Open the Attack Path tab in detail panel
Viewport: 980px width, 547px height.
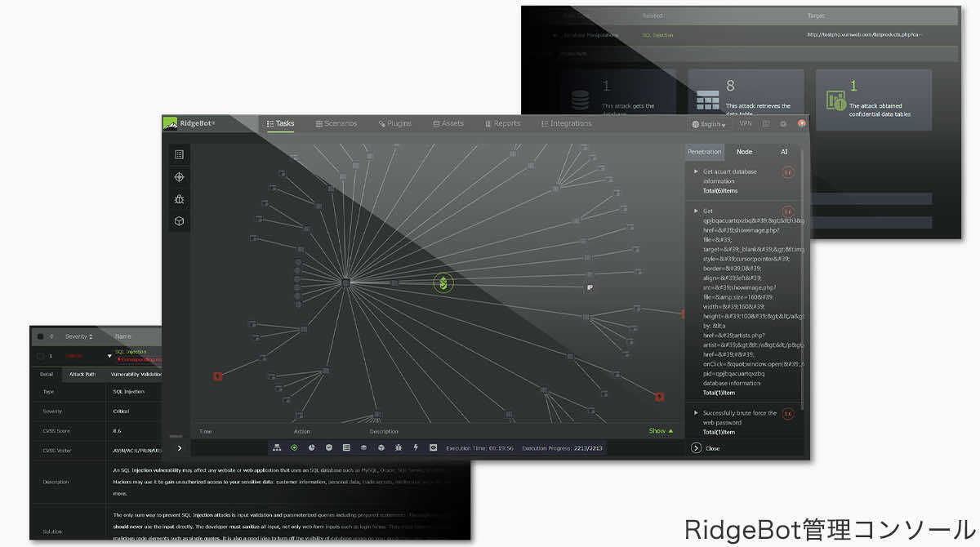(x=82, y=374)
